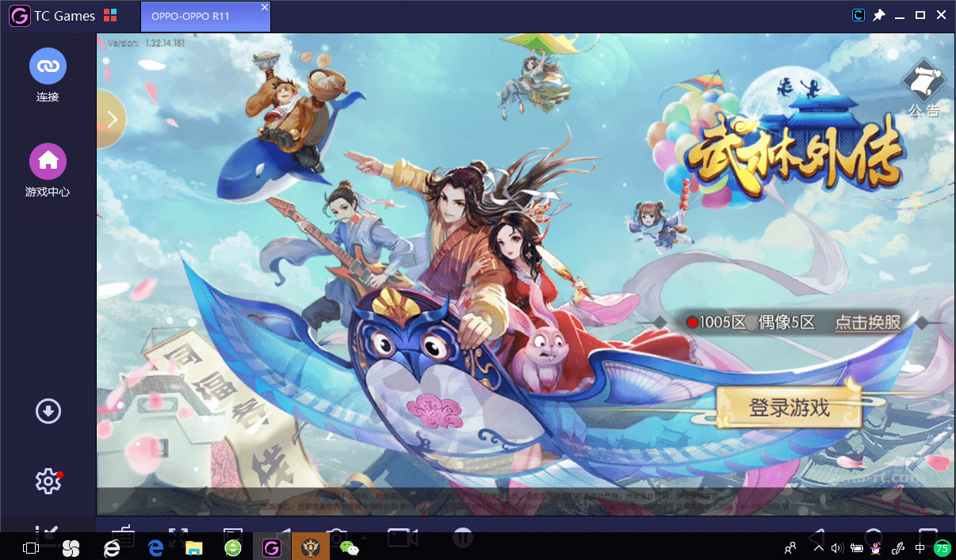The image size is (956, 560).
Task: Open WeChat from the taskbar
Action: pyautogui.click(x=349, y=547)
